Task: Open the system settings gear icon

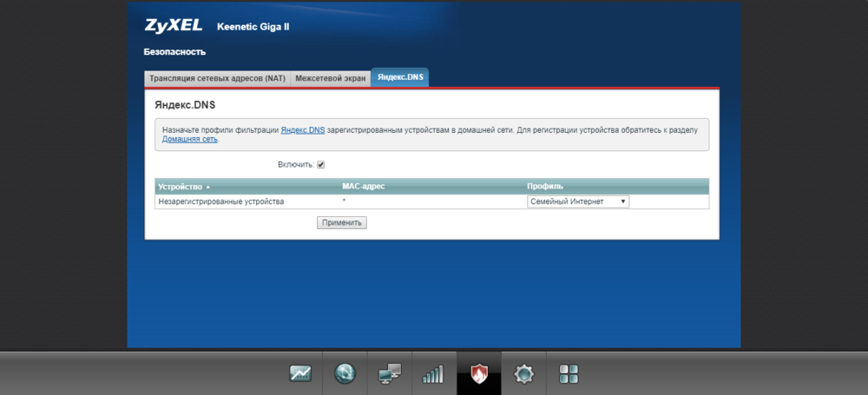Action: pyautogui.click(x=523, y=374)
